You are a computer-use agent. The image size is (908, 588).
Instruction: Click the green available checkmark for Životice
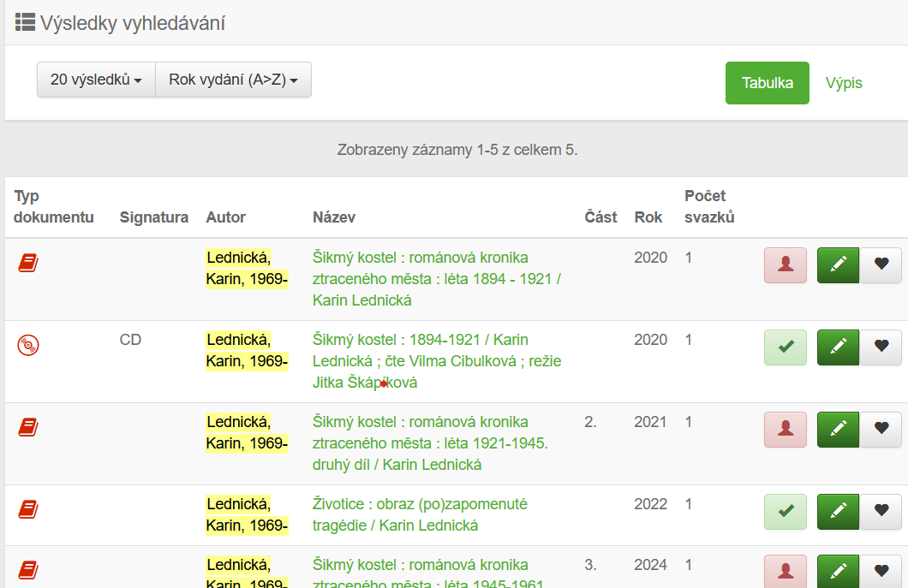tap(785, 512)
